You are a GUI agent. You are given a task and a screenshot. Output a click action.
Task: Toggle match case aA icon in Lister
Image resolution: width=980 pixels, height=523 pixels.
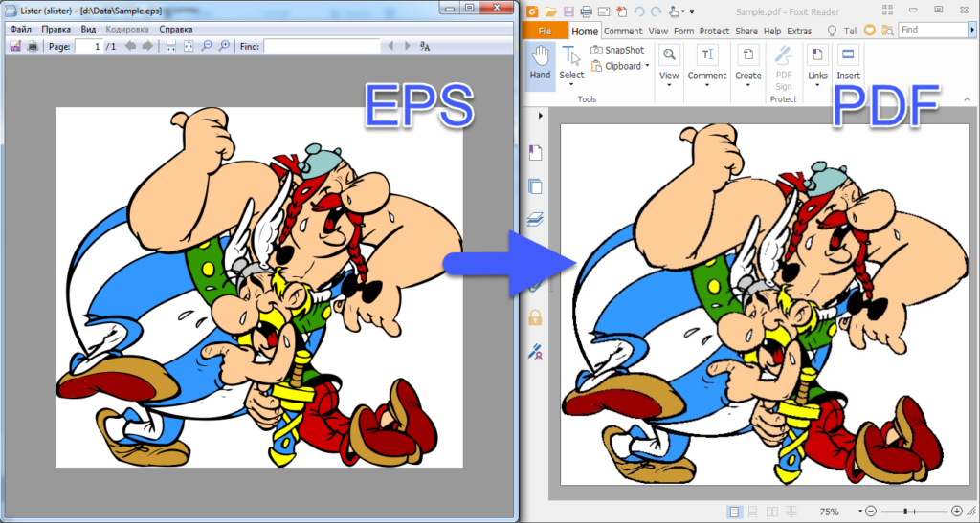point(425,46)
